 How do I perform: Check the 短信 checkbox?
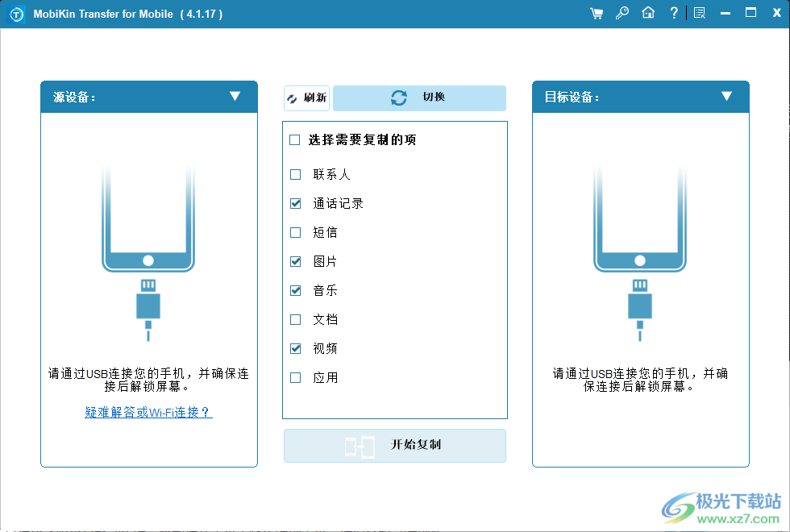click(x=295, y=232)
